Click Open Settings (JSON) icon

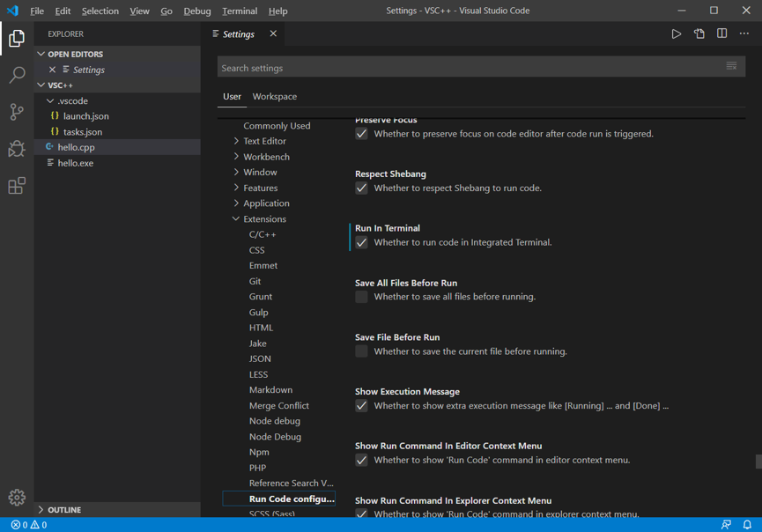point(699,34)
